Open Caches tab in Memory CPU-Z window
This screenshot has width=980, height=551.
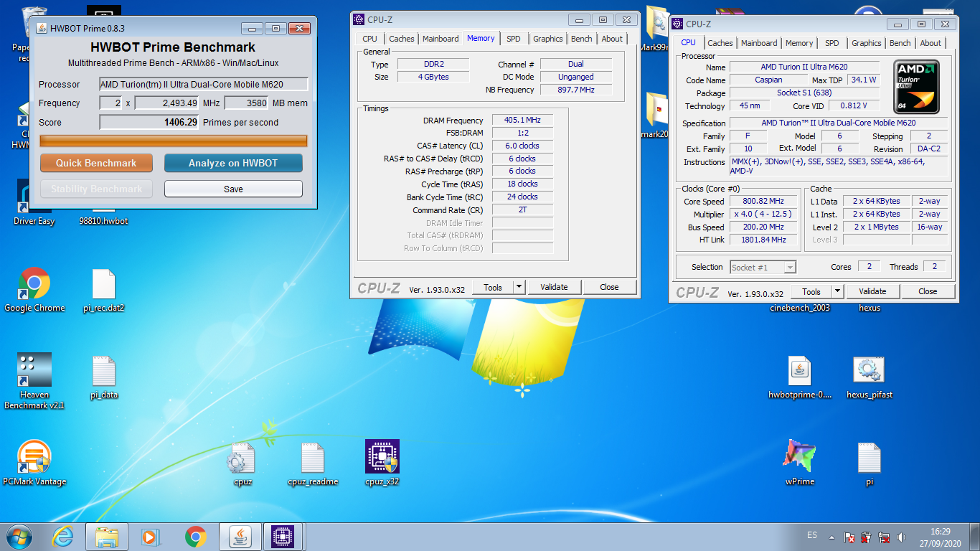[x=402, y=39]
